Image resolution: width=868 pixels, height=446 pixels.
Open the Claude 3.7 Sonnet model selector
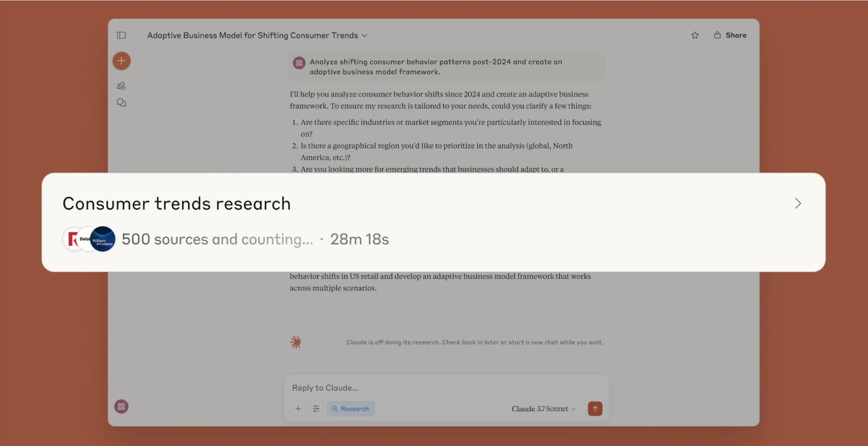[543, 408]
